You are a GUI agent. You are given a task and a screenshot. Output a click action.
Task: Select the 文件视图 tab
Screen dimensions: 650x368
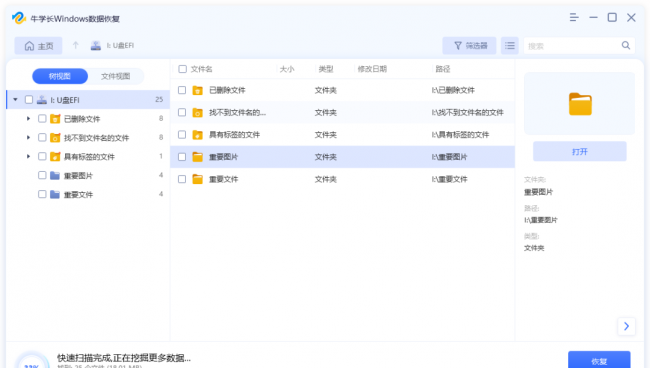coord(116,76)
